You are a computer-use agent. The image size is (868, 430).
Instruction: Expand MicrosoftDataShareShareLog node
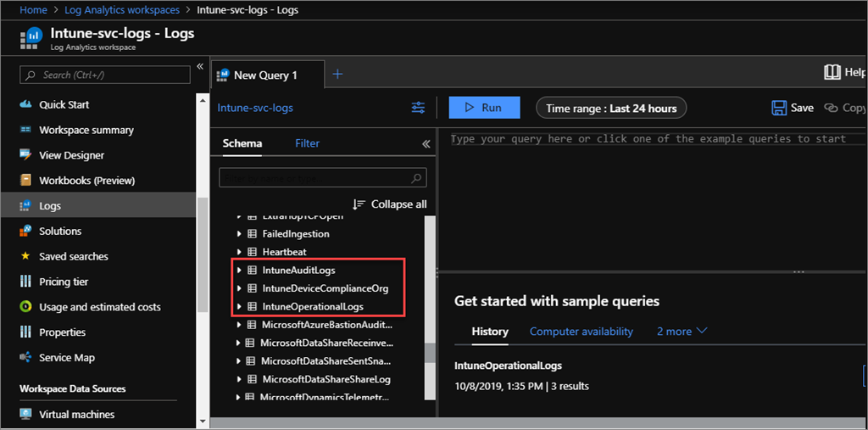click(238, 380)
